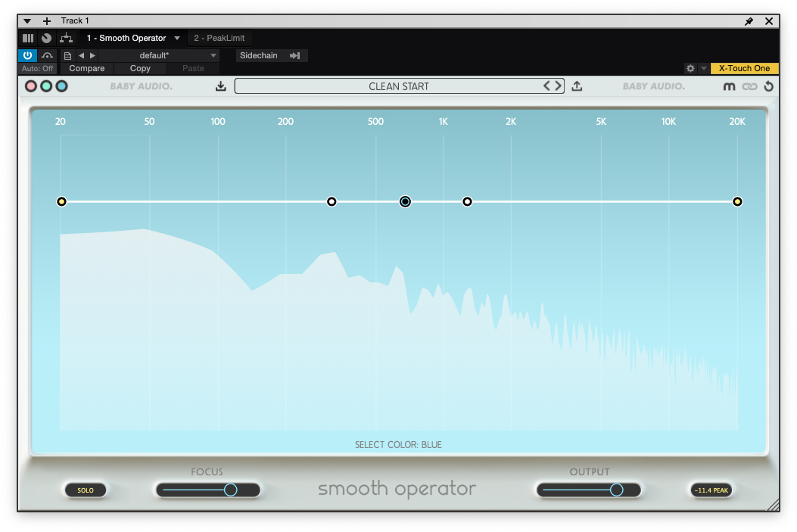The image size is (797, 532).
Task: Adjust the OUTPUT slider handle
Action: coord(617,490)
